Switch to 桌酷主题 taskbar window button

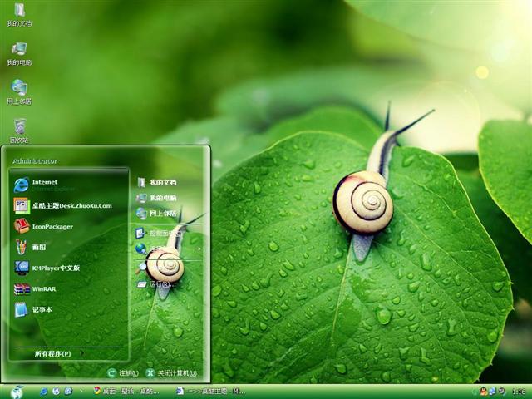212,391
